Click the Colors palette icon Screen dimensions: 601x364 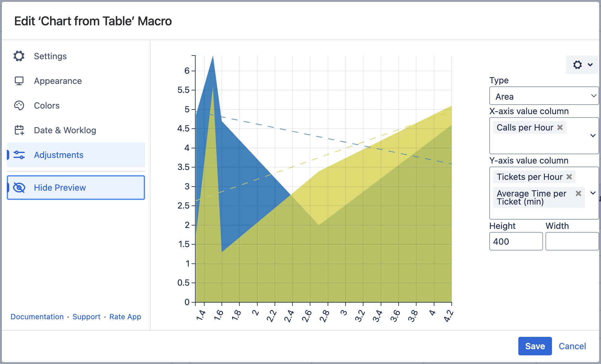[x=19, y=105]
